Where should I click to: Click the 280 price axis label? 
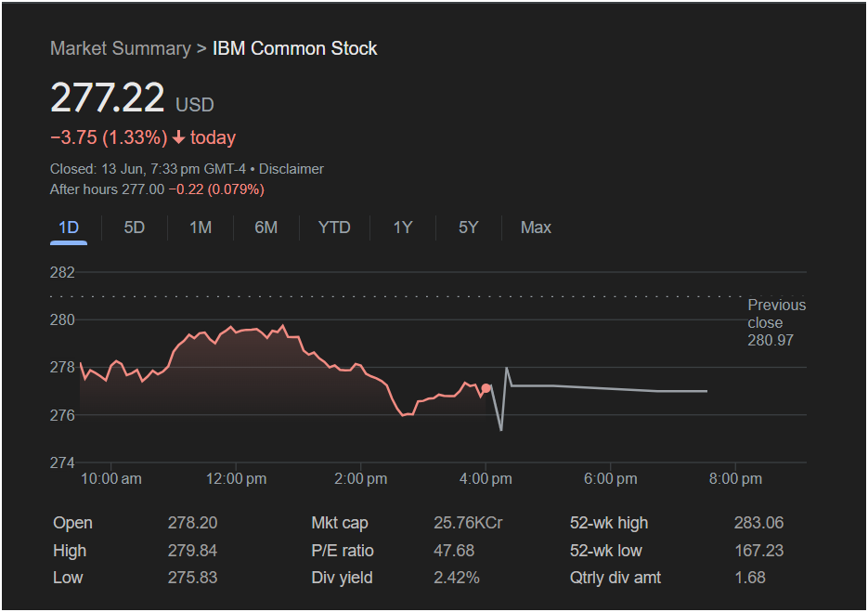pos(62,320)
